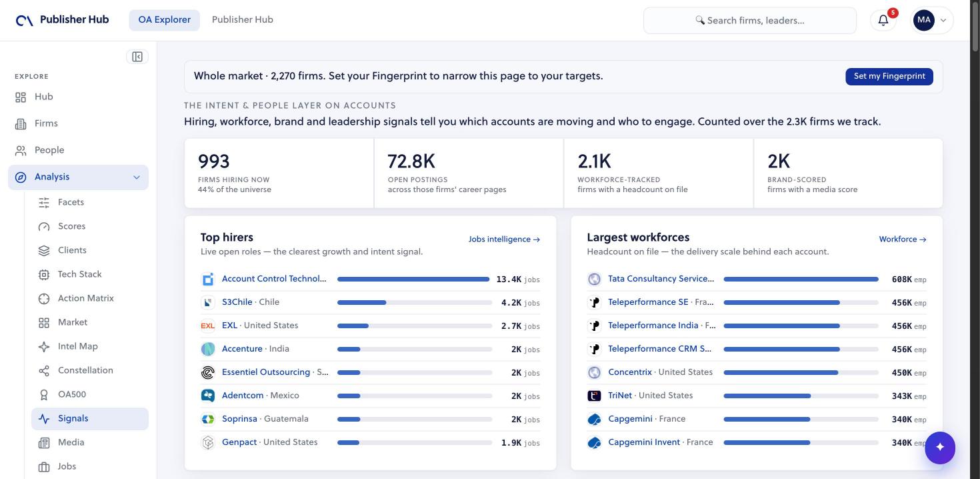Click the Intel Map sparkle icon
The width and height of the screenshot is (980, 479).
pyautogui.click(x=44, y=346)
